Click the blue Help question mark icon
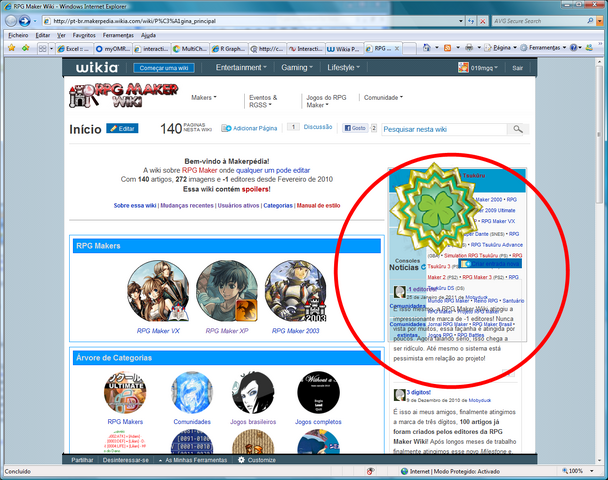The width and height of the screenshot is (608, 480). (573, 48)
